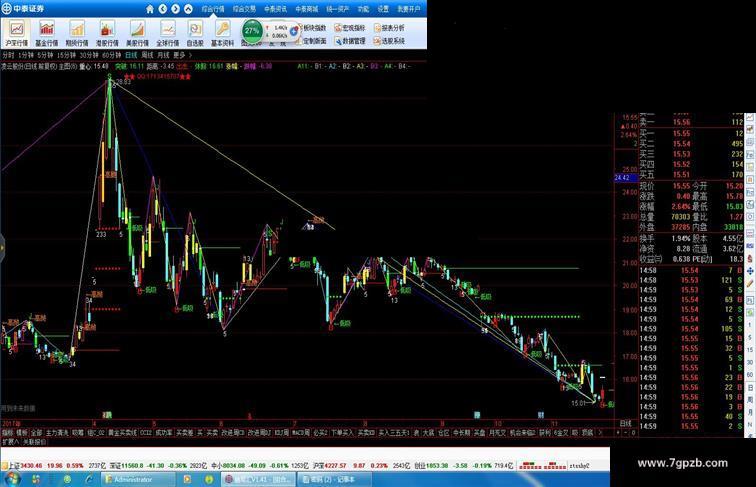The image size is (756, 487).
Task: Select 1分钟 period tab
Action: pyautogui.click(x=26, y=55)
